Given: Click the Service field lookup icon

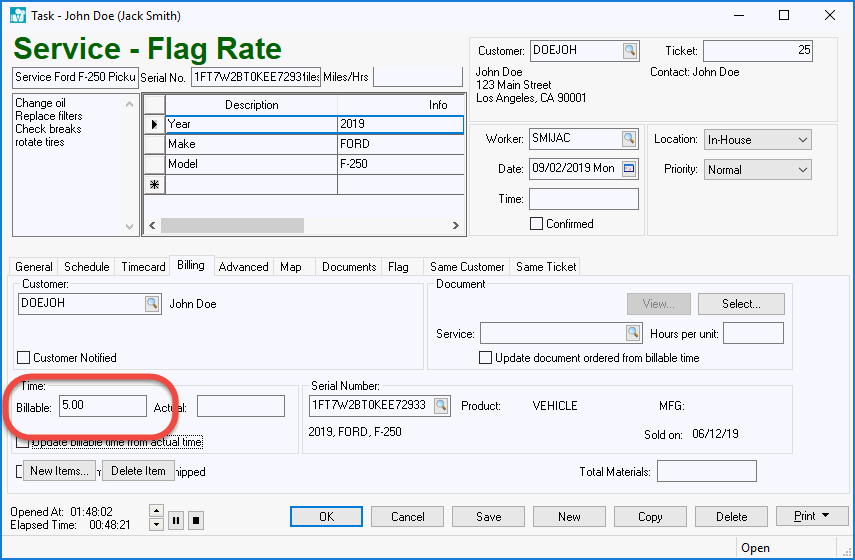Looking at the screenshot, I should [632, 333].
